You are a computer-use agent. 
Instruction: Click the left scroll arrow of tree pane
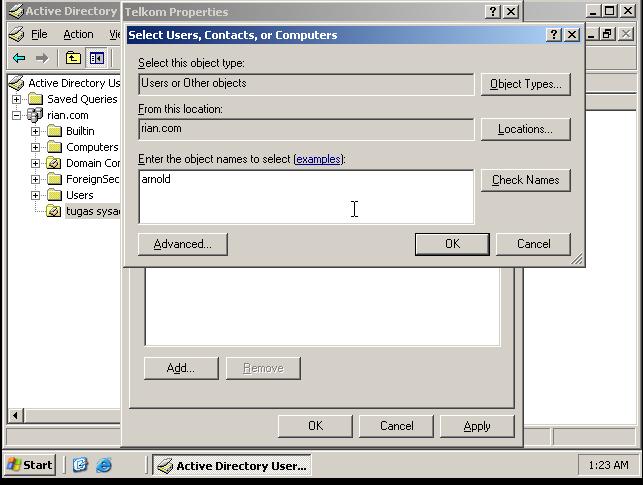(x=16, y=416)
